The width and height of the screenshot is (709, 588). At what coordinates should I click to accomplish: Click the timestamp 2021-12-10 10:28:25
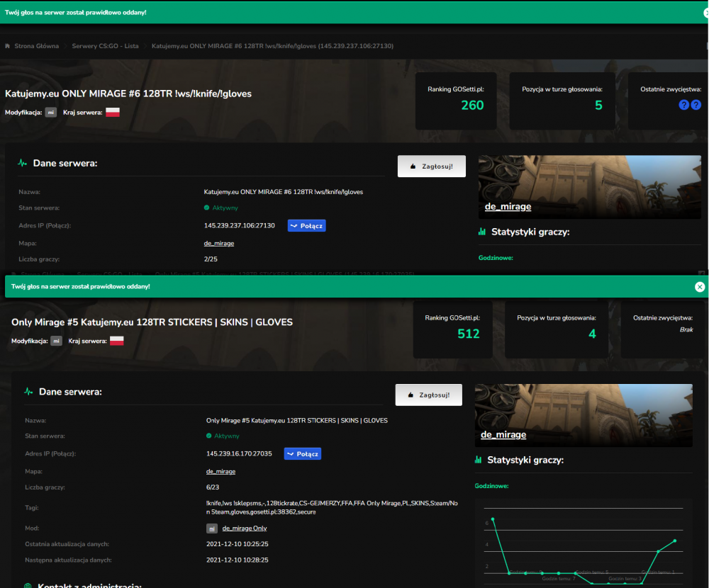point(238,560)
